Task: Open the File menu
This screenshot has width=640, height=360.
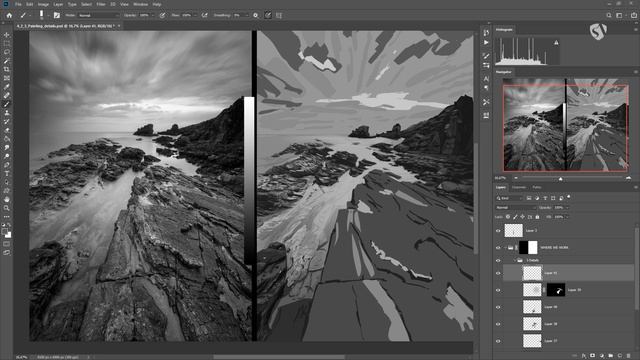Action: click(x=18, y=4)
